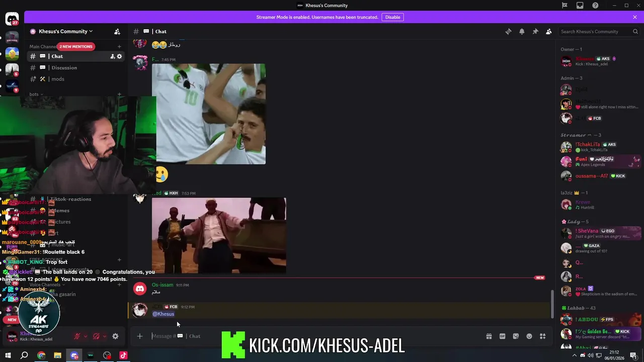Open TikTok from the Windows taskbar
Image resolution: width=644 pixels, height=362 pixels.
[123, 355]
